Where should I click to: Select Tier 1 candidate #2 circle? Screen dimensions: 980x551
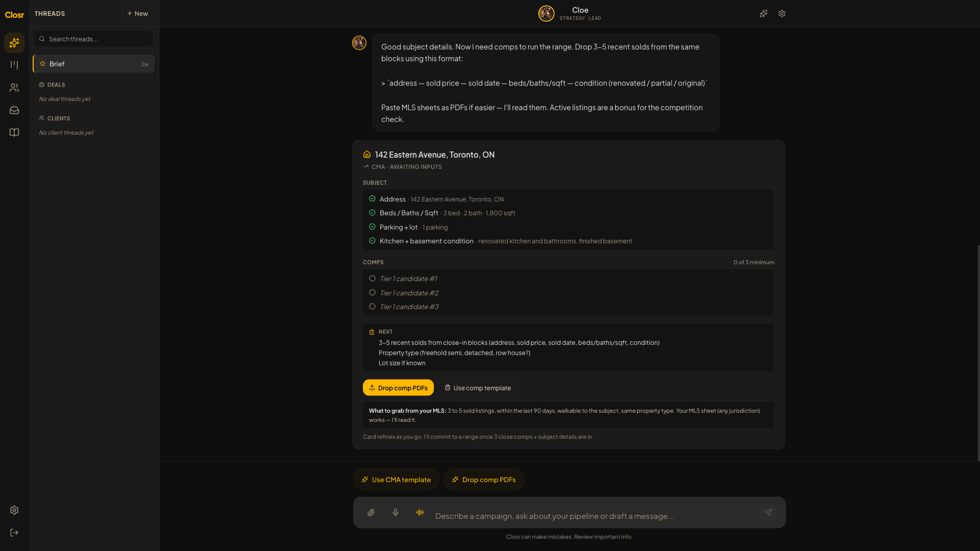pyautogui.click(x=373, y=293)
